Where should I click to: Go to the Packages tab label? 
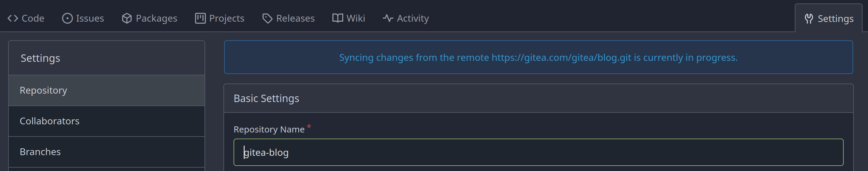click(156, 18)
